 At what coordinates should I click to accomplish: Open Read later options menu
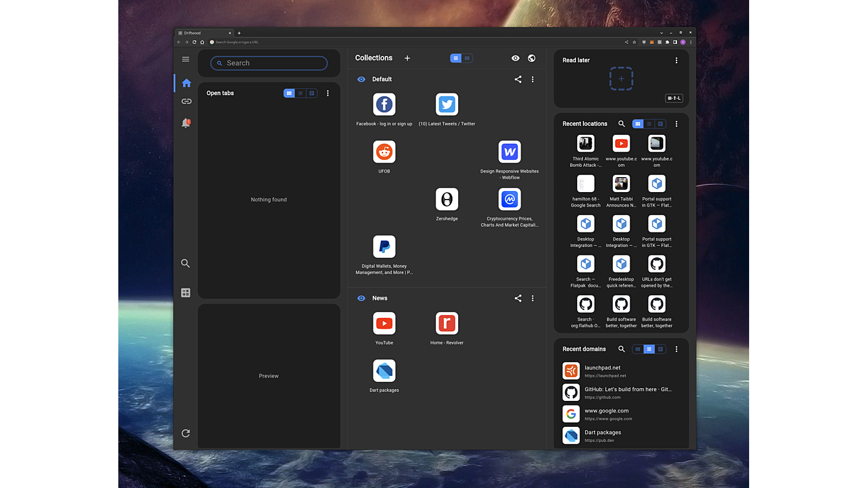pos(676,61)
